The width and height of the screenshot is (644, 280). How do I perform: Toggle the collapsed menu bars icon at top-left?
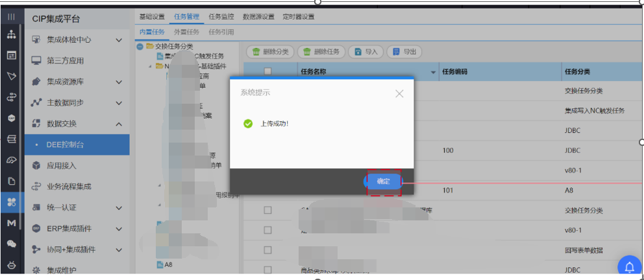coord(12,17)
